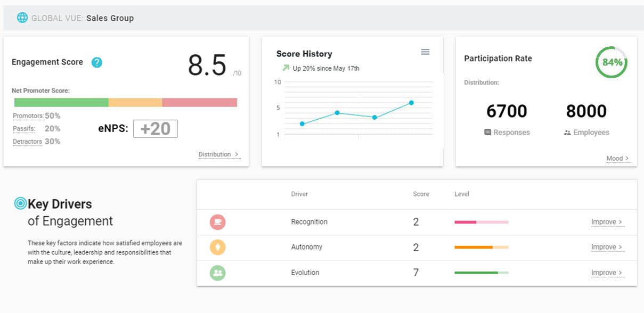
Task: Click the green Promoters segment of NPS bar
Action: [x=61, y=103]
